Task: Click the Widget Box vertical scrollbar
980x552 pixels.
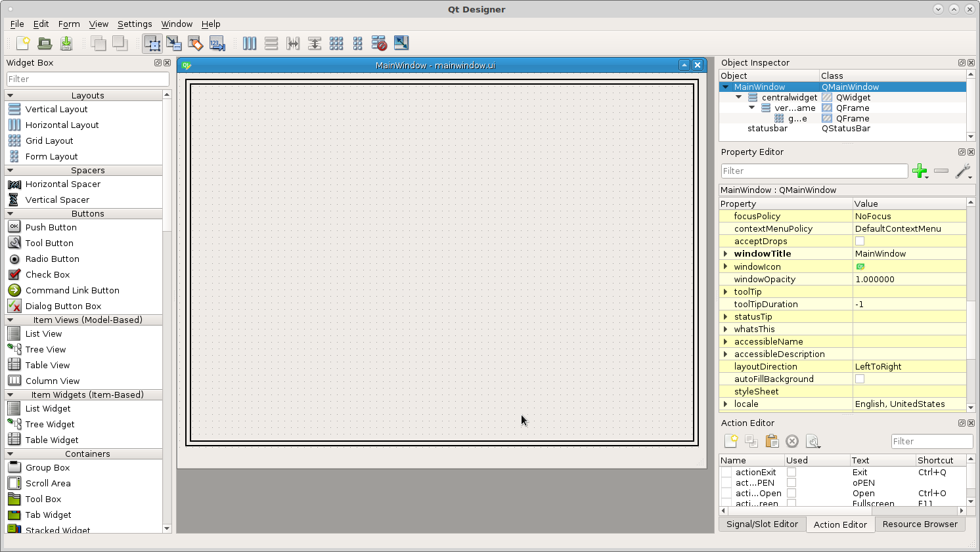Action: [167, 312]
